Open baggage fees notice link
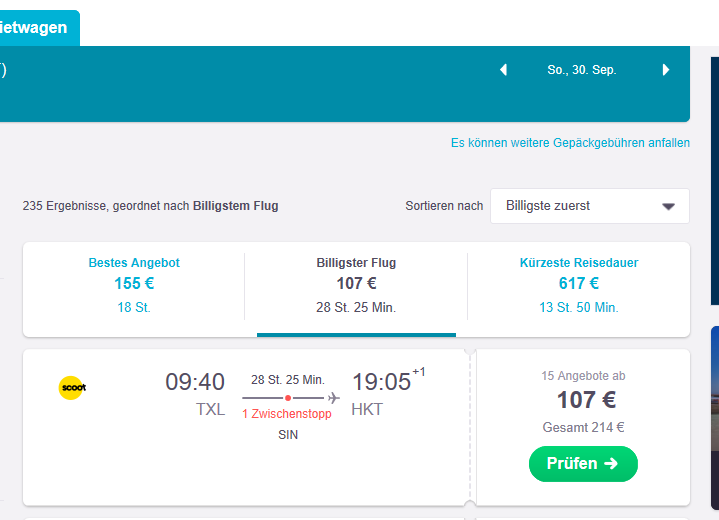Viewport: 719px width, 520px height. coord(570,143)
